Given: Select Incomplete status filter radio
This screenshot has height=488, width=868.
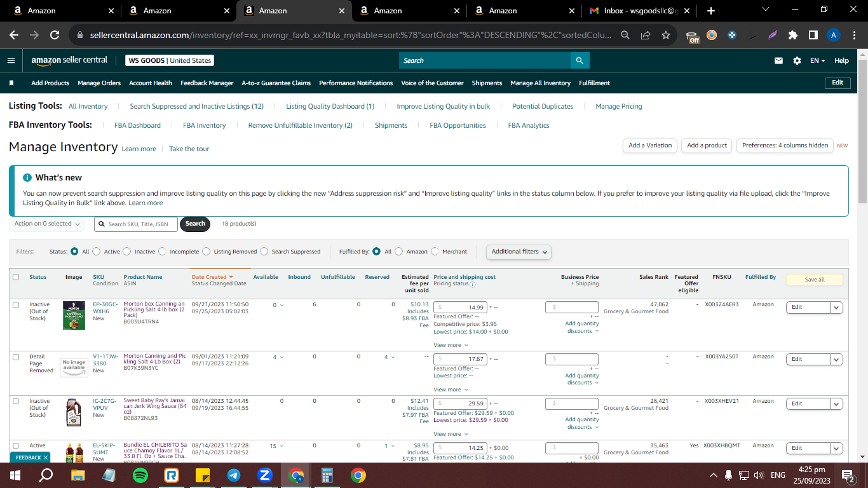Looking at the screenshot, I should click(x=162, y=252).
